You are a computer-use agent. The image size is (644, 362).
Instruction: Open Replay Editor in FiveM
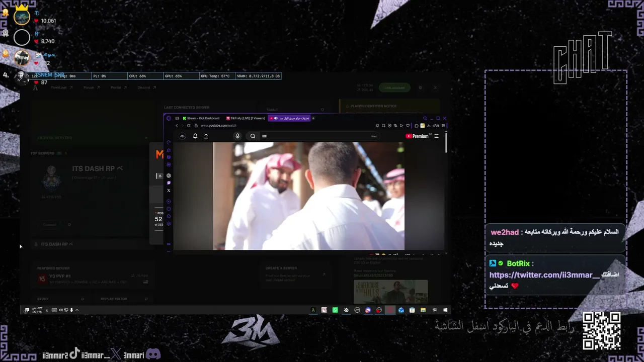pos(124,299)
